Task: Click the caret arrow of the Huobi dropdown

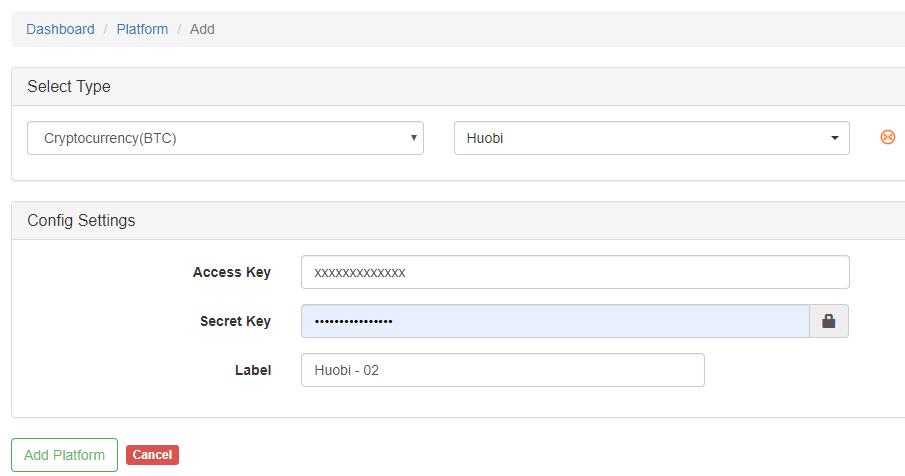Action: [835, 138]
